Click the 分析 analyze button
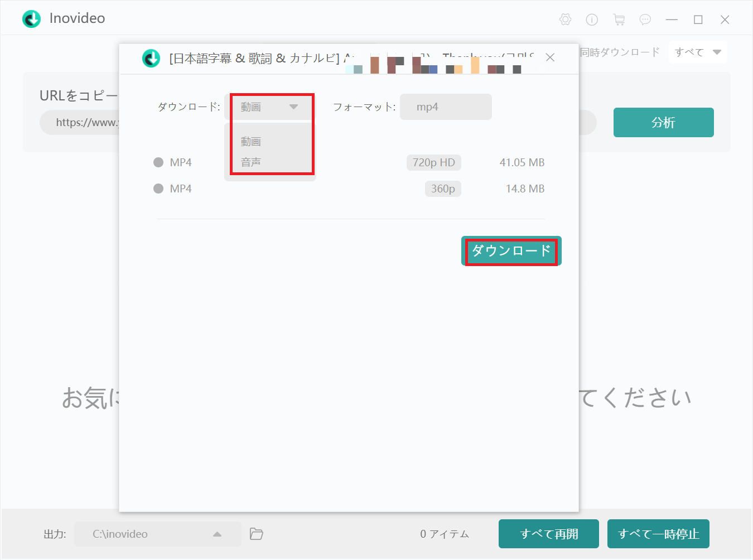753x560 pixels. click(663, 122)
